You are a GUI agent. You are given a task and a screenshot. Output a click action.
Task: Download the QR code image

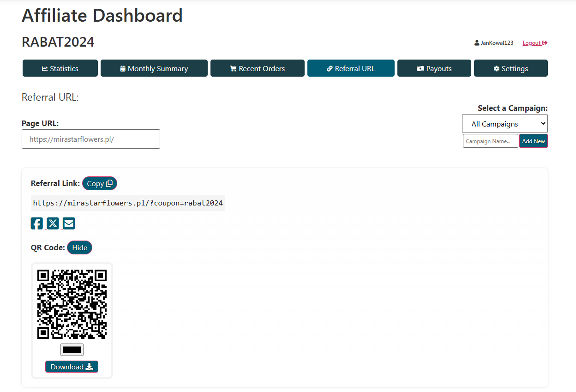point(72,367)
